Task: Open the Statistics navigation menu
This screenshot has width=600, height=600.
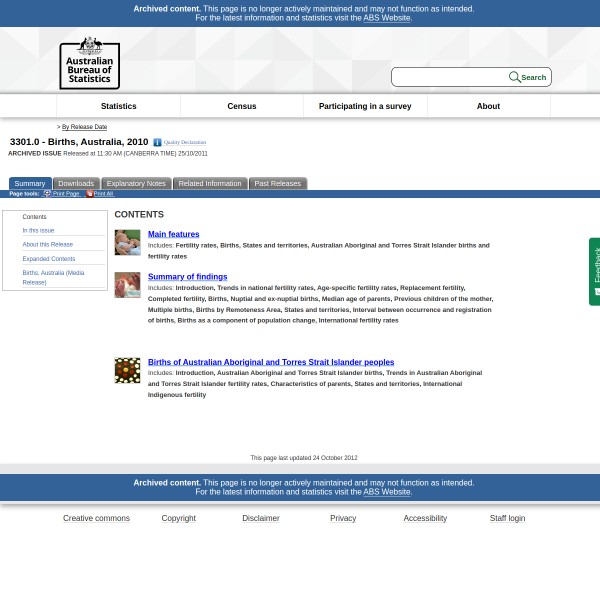Action: pos(118,106)
